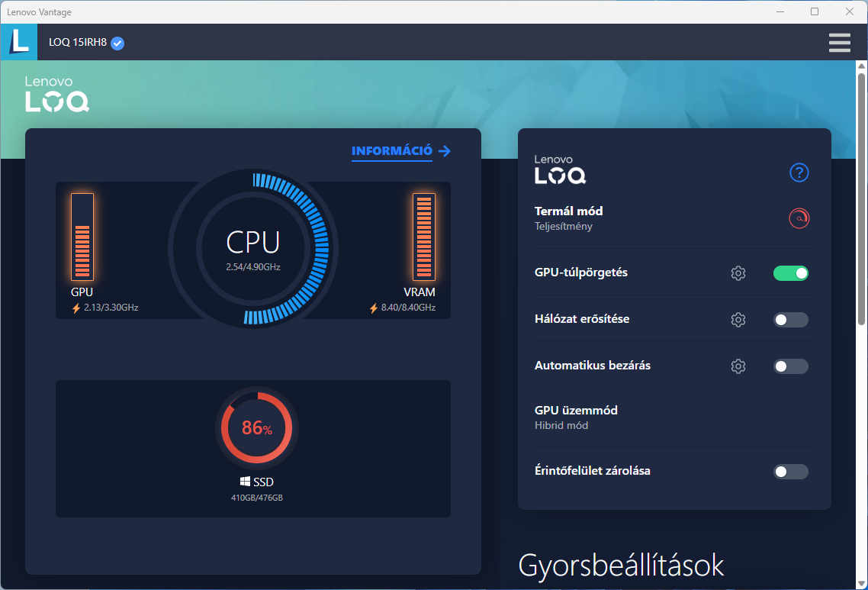Open the hamburger menu
The image size is (868, 590).
839,43
